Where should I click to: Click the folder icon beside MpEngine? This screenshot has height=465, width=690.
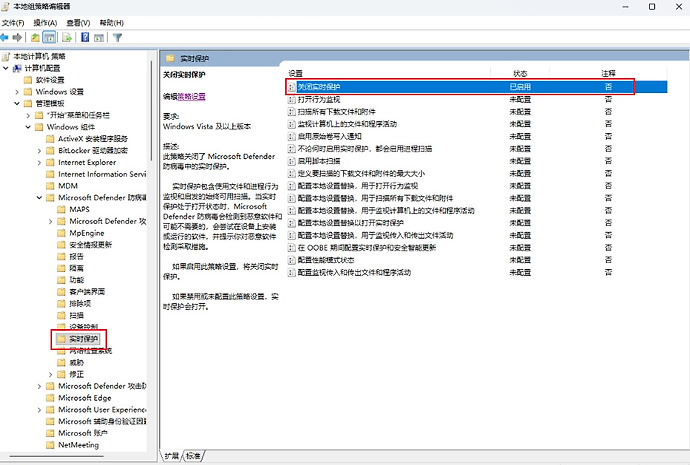(x=62, y=233)
